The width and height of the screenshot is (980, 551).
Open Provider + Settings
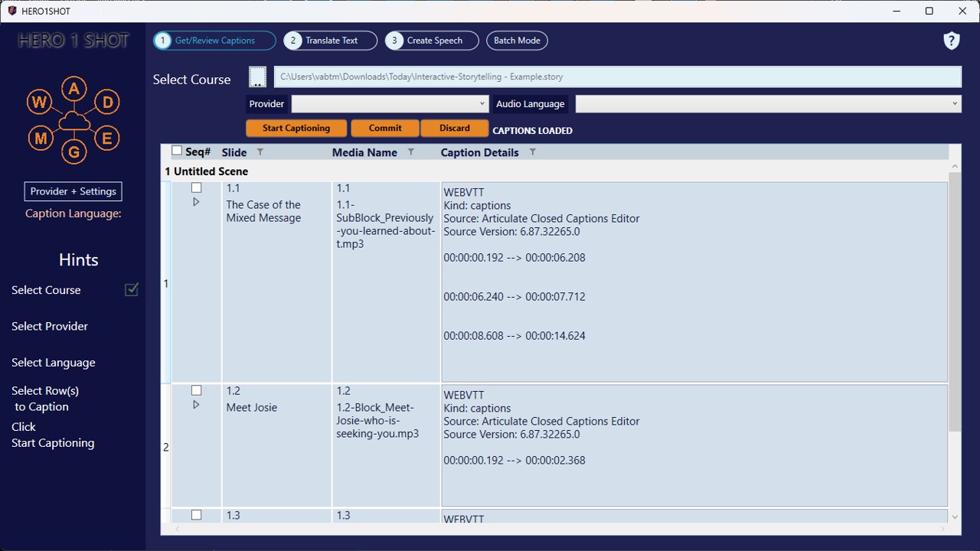point(73,191)
